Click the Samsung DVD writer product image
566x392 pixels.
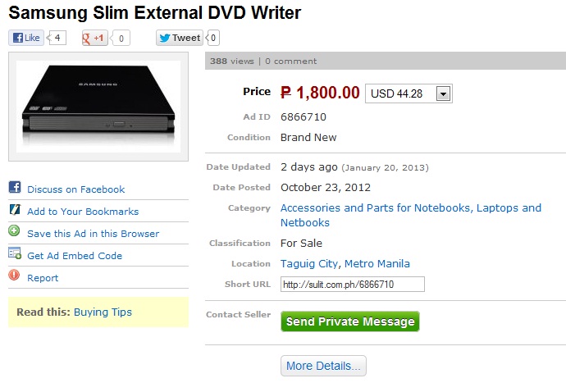click(x=98, y=107)
